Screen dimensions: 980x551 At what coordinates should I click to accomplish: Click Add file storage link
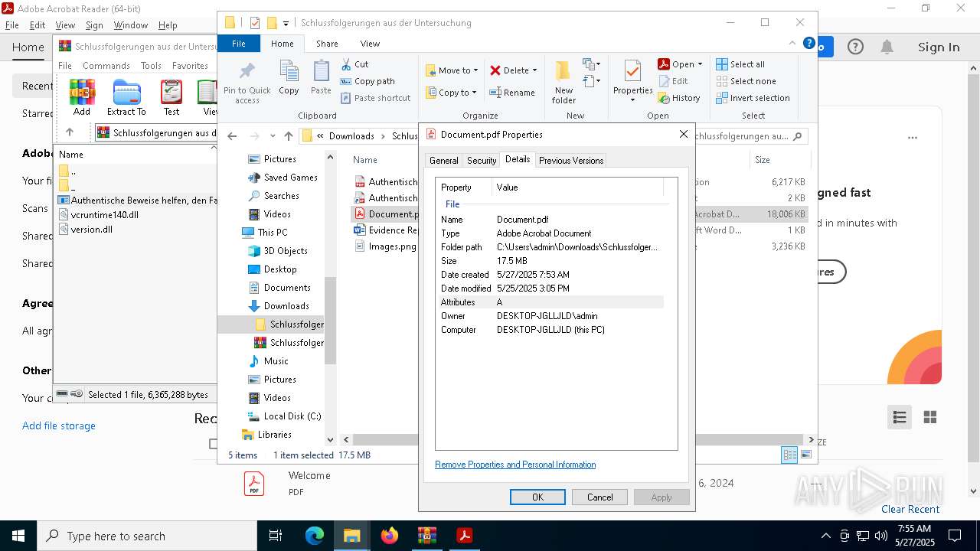tap(59, 425)
